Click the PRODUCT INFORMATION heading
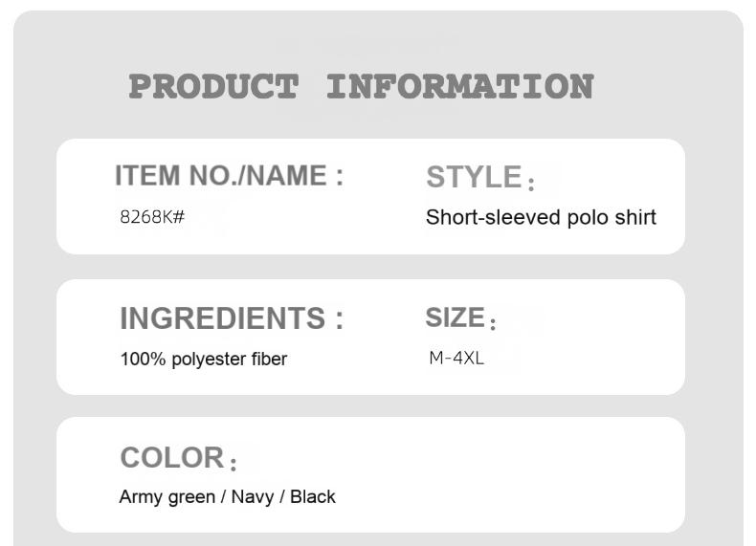Image resolution: width=756 pixels, height=546 pixels. pos(361,87)
